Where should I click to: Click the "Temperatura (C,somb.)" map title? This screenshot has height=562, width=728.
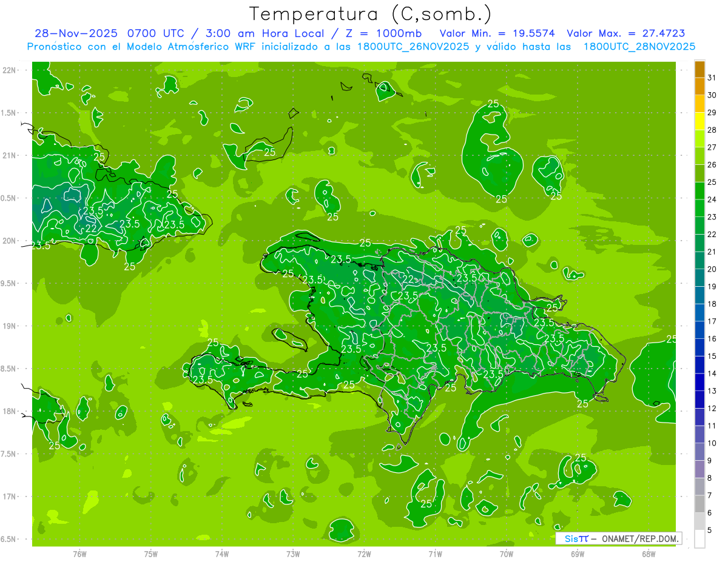coord(371,15)
